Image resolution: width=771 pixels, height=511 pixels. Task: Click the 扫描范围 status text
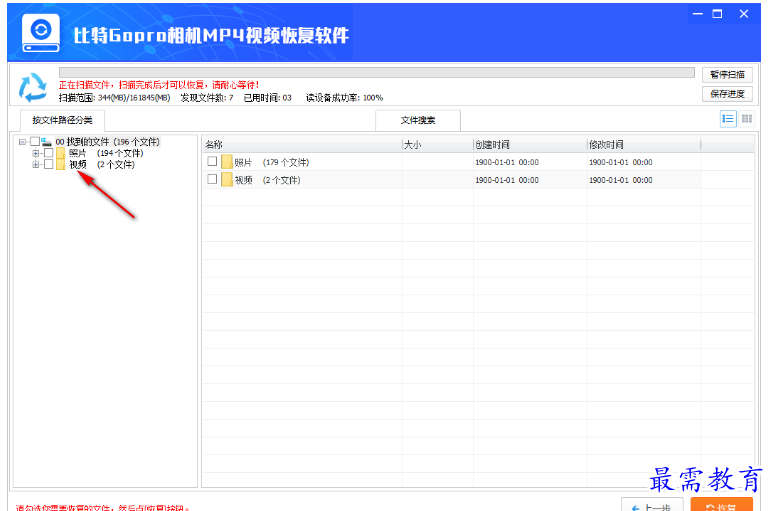pos(115,97)
